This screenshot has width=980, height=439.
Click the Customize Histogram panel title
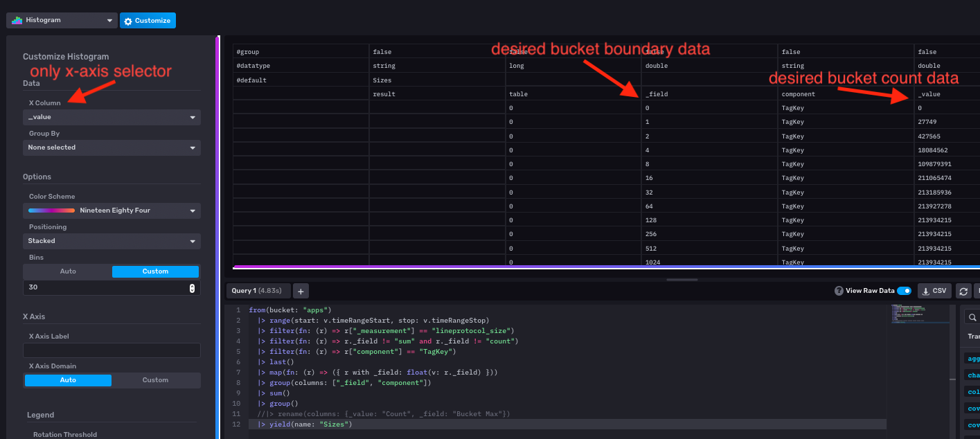[66, 57]
